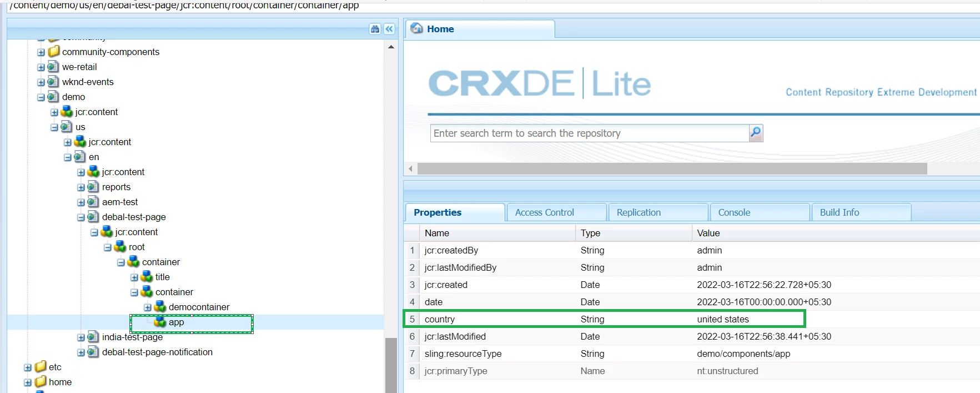Screen dimensions: 980x393
Task: Expand the wknd-events node
Action: click(x=41, y=82)
